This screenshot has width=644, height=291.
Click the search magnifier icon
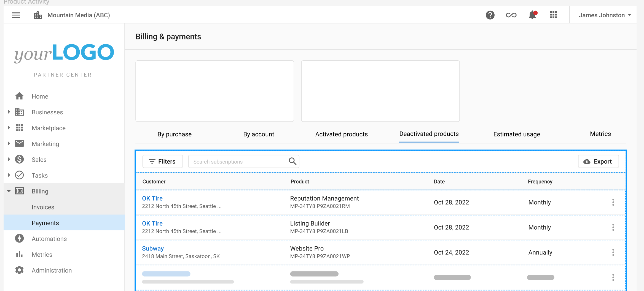coord(293,161)
